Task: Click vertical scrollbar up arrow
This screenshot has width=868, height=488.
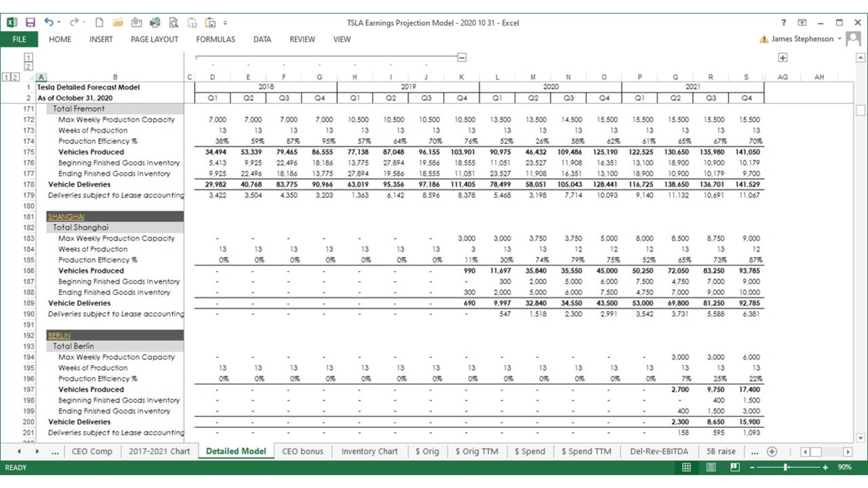Action: click(860, 58)
